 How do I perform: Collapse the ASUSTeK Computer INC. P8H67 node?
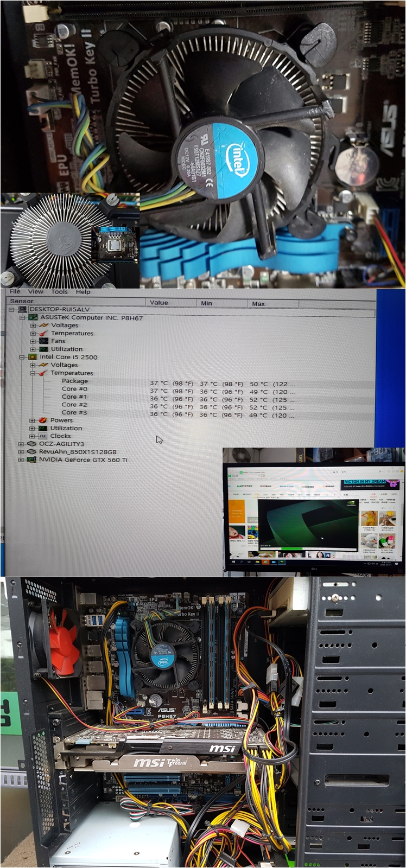22,317
